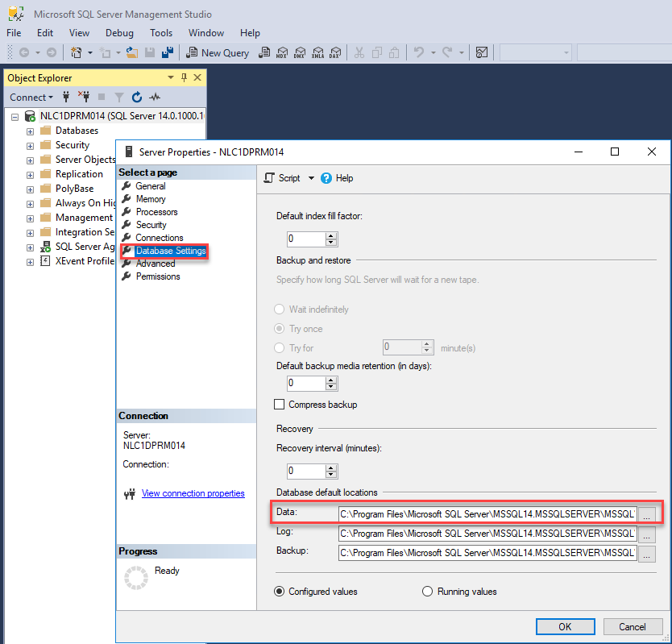Click the DAX query icon
The height and width of the screenshot is (644, 672).
click(x=335, y=52)
